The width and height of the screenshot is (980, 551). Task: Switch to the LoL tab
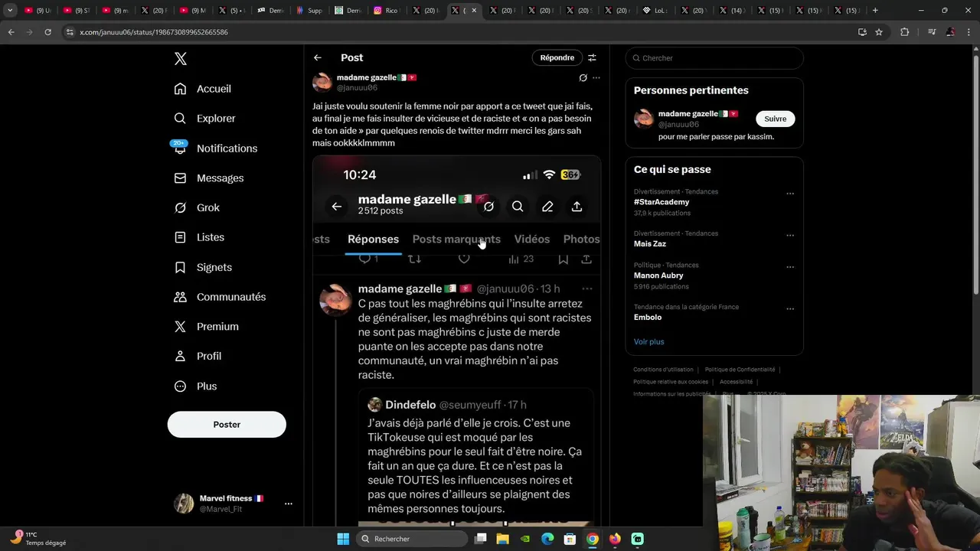658,11
